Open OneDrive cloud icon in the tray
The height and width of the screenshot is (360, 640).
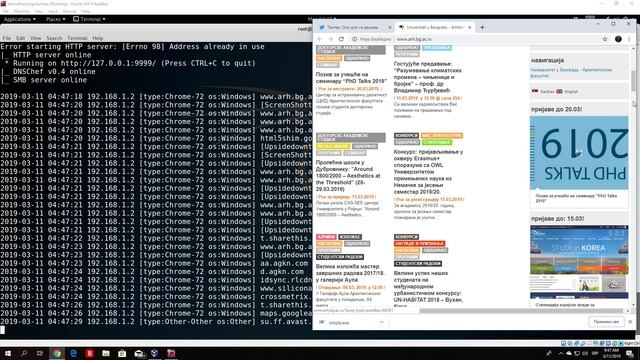569,353
